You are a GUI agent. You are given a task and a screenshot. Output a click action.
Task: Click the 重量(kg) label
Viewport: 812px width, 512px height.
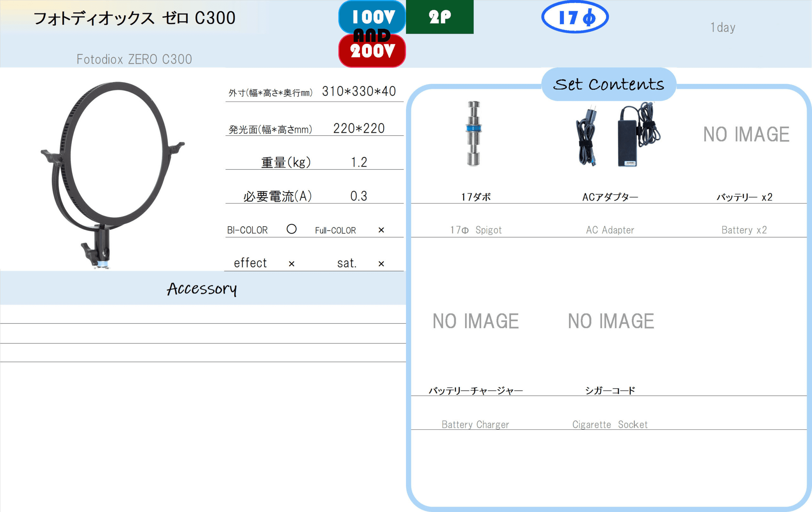pyautogui.click(x=286, y=162)
